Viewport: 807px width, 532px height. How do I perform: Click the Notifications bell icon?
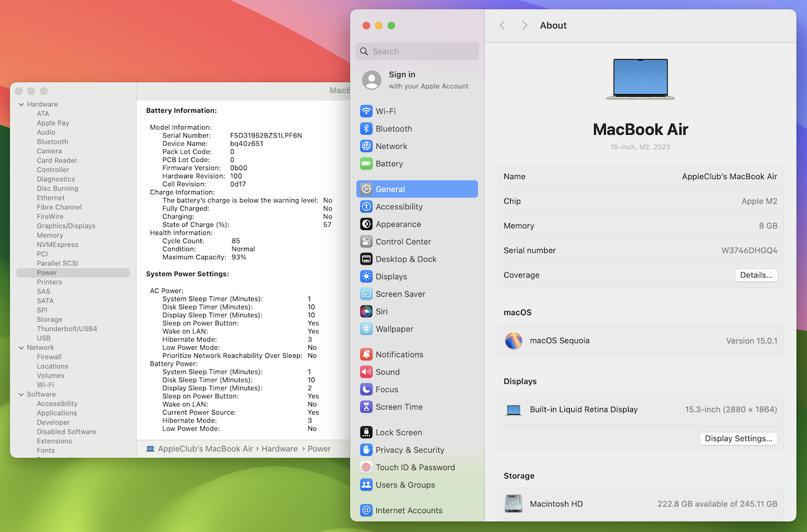pyautogui.click(x=366, y=354)
